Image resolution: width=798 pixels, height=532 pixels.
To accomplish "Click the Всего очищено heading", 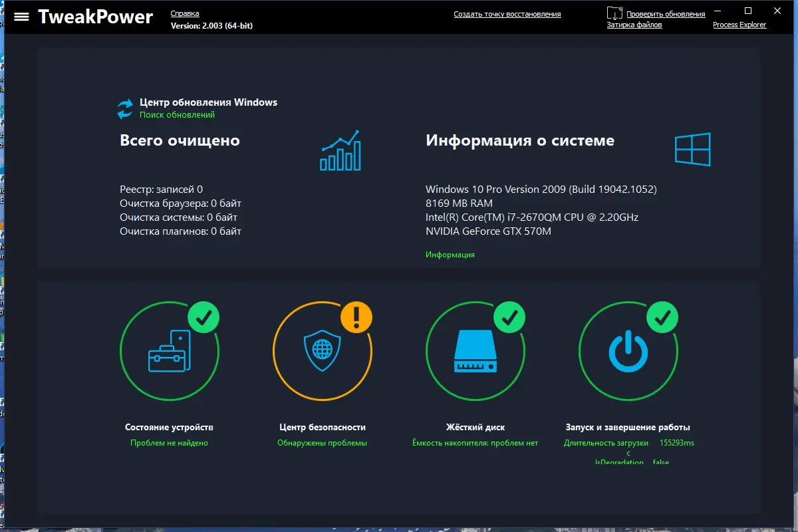I will [180, 140].
